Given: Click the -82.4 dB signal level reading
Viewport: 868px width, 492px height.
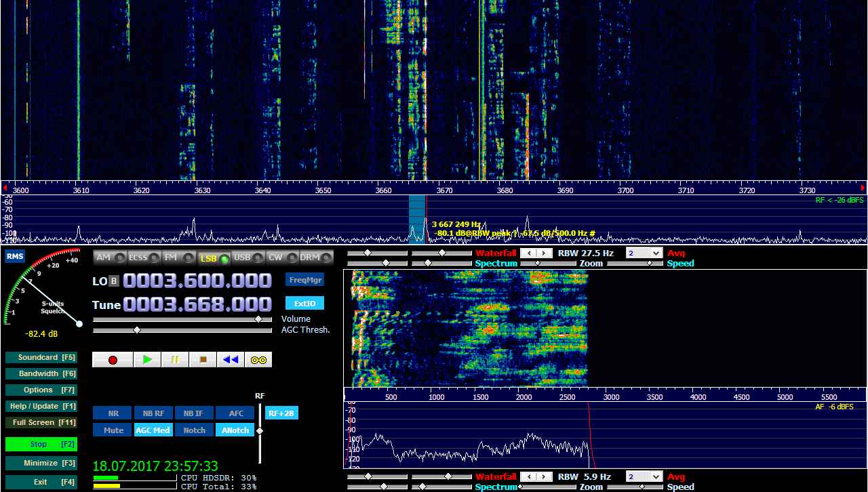Looking at the screenshot, I should pyautogui.click(x=41, y=334).
